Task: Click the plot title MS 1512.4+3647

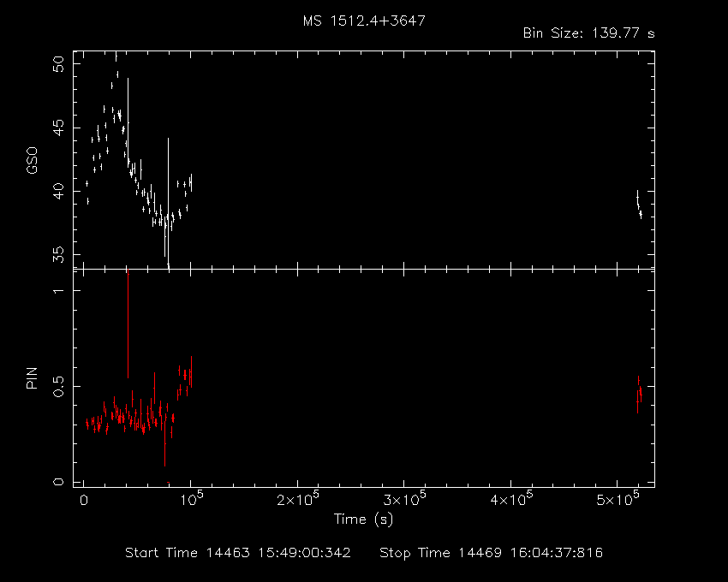Action: 364,21
